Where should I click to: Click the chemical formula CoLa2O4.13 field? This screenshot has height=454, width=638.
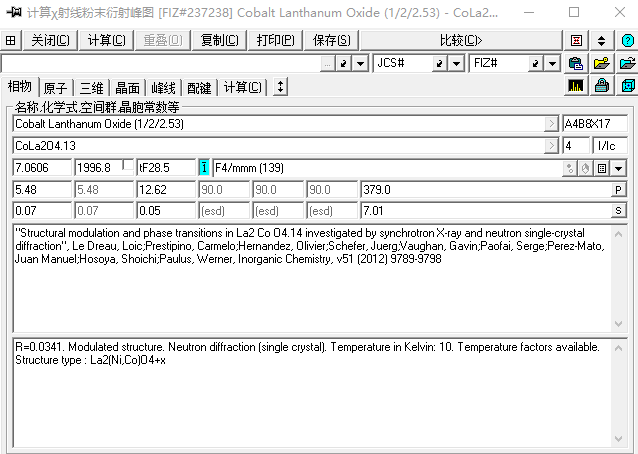pyautogui.click(x=278, y=146)
